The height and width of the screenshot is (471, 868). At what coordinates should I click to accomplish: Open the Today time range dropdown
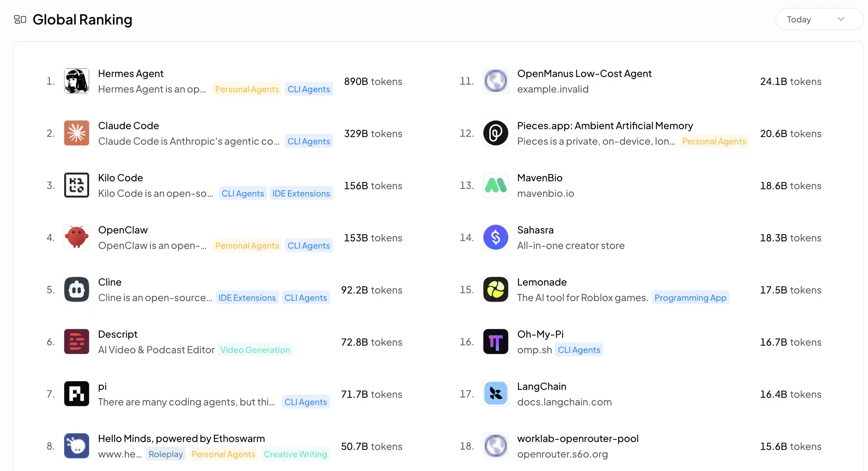819,19
